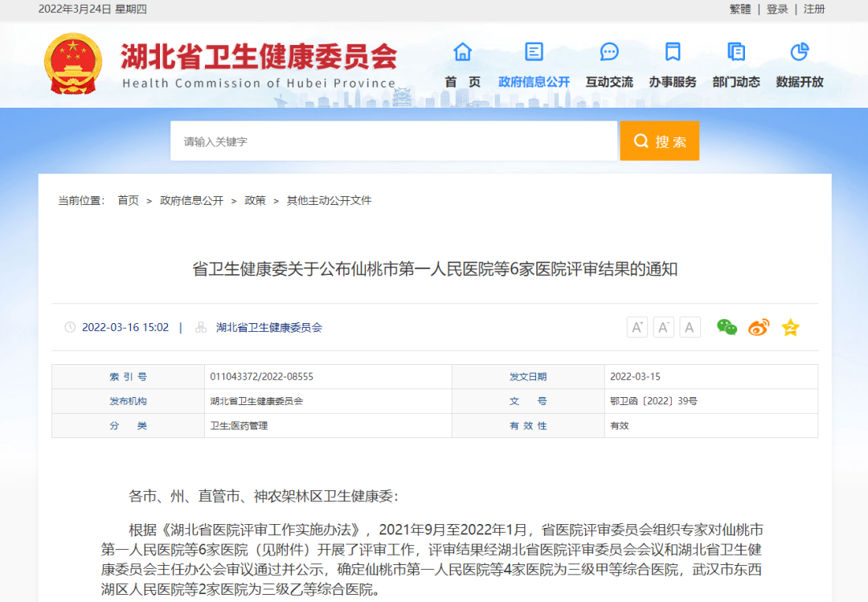Image resolution: width=868 pixels, height=602 pixels.
Task: Open 其他主动公开文件 breadcrumb link
Action: pos(329,200)
